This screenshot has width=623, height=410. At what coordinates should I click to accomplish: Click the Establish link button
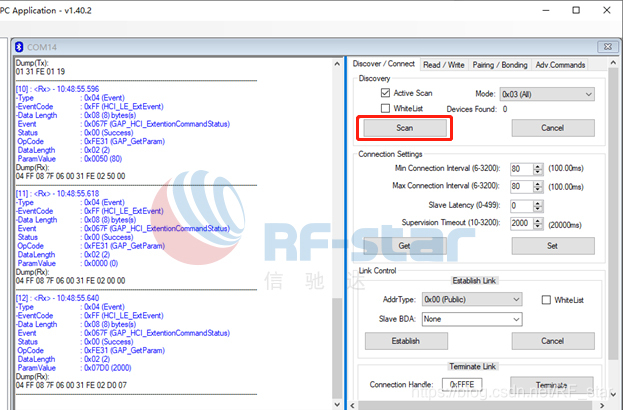pyautogui.click(x=406, y=341)
